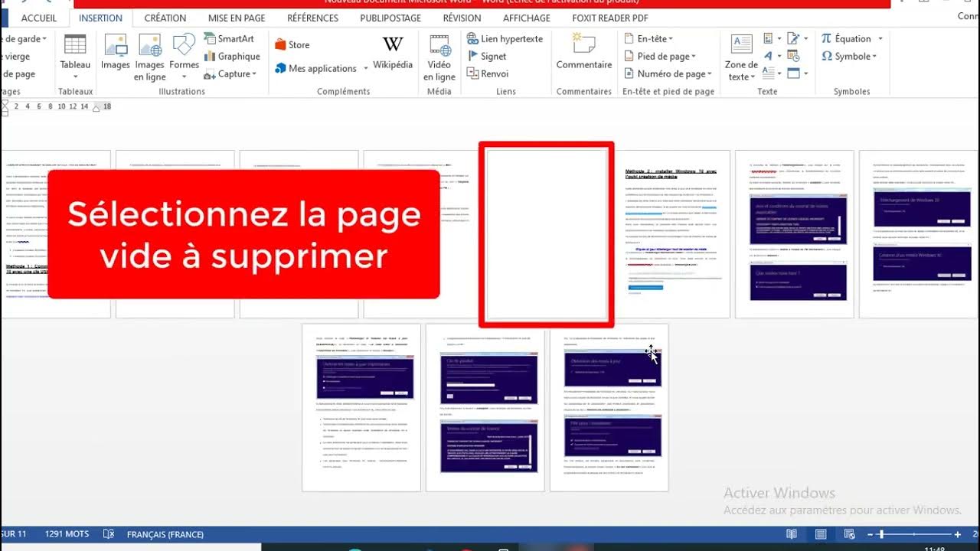Open the Zone de texte dropdown

tap(741, 57)
